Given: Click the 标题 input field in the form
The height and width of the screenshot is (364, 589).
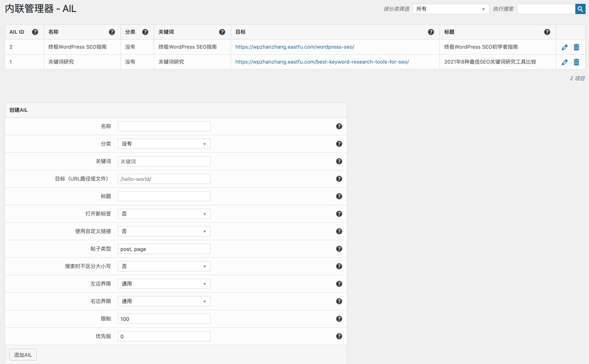Looking at the screenshot, I should [164, 196].
